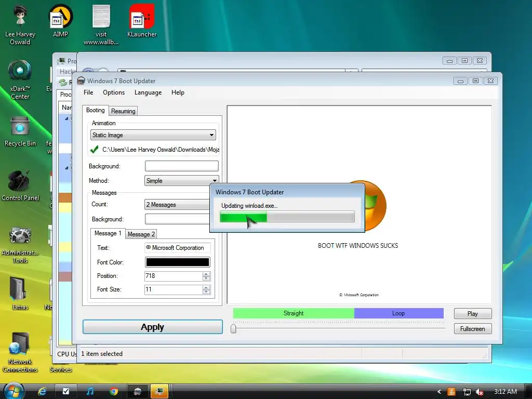Open the black Font Color swatch
This screenshot has width=532, height=399.
[178, 262]
